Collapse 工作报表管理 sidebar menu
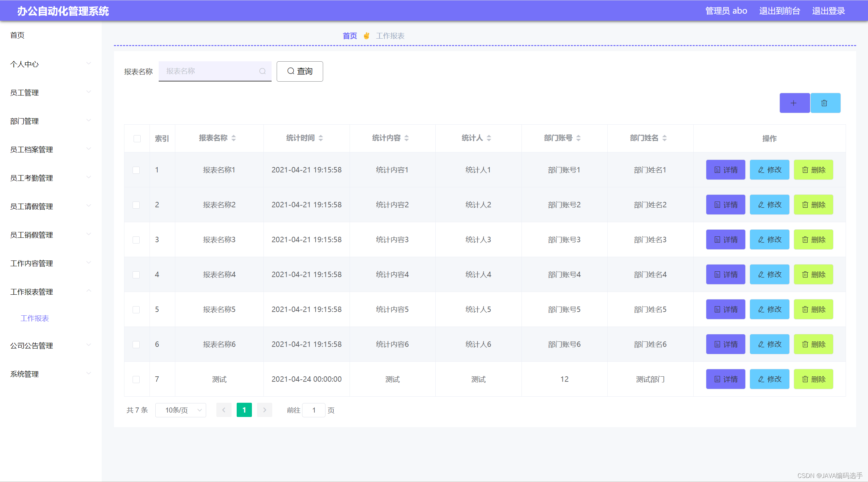 click(x=51, y=292)
